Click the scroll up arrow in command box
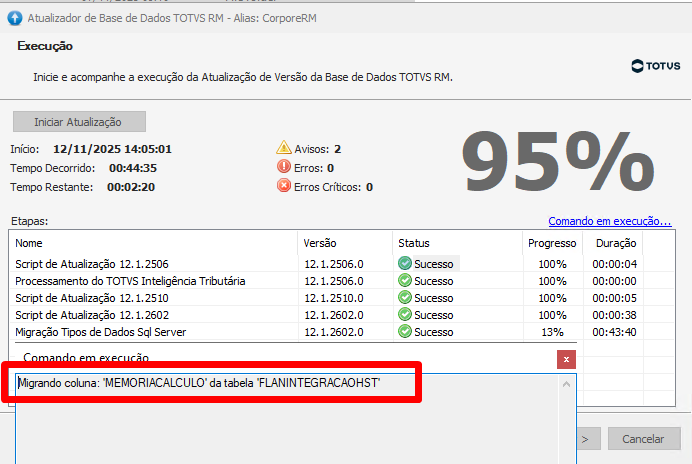The image size is (692, 464). click(567, 384)
